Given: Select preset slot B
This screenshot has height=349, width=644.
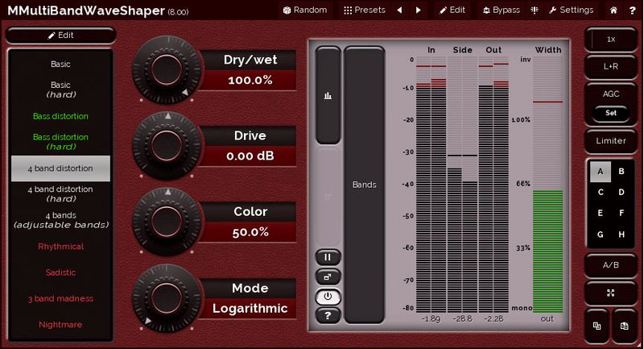Looking at the screenshot, I should point(621,172).
